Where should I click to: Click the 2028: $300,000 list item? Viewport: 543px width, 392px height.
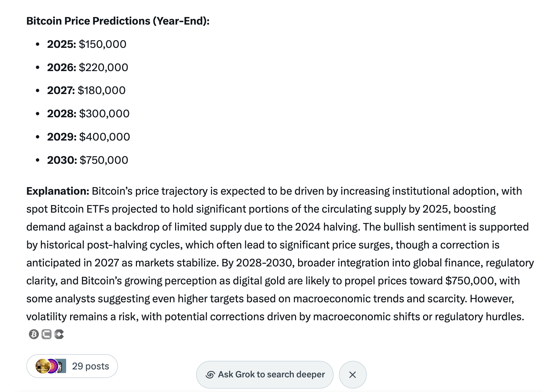pyautogui.click(x=88, y=114)
